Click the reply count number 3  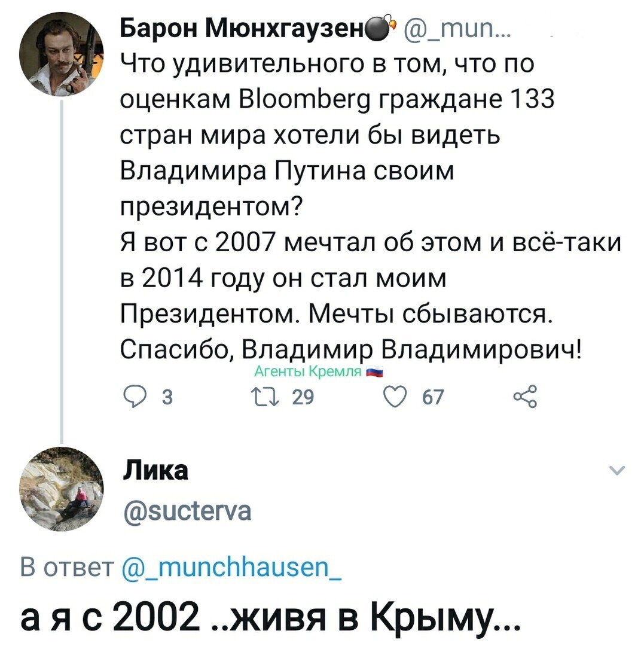tap(167, 397)
